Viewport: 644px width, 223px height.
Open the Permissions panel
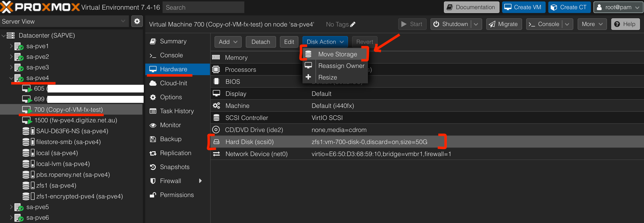(177, 195)
